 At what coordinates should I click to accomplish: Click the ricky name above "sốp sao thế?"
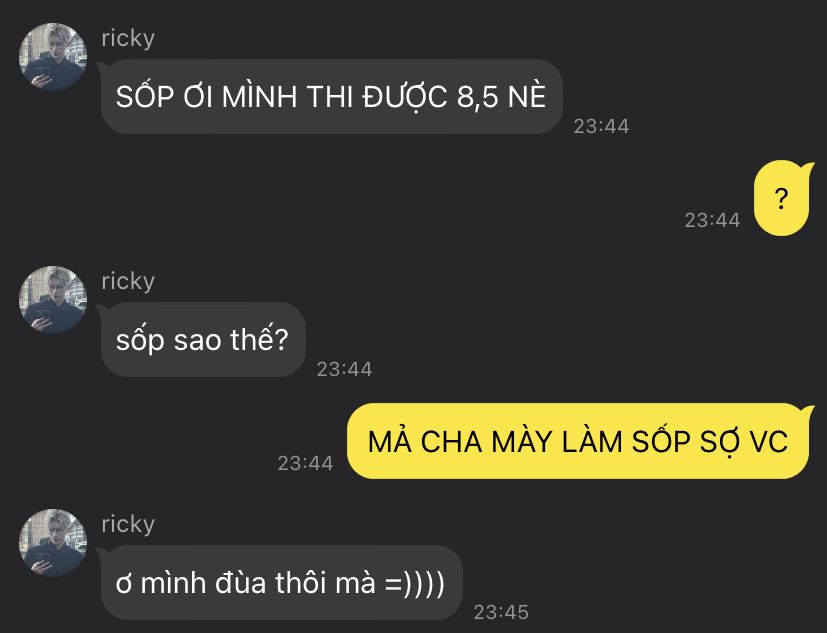pos(128,282)
